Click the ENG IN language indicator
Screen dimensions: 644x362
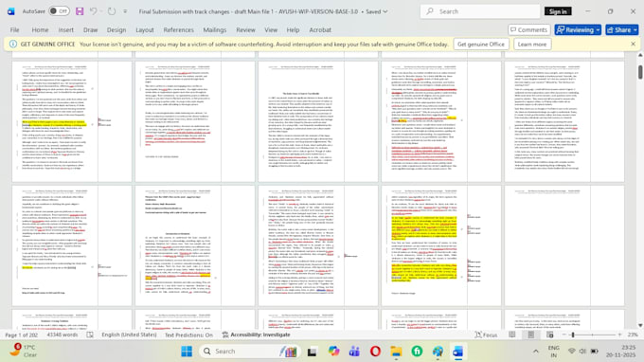[554, 352]
